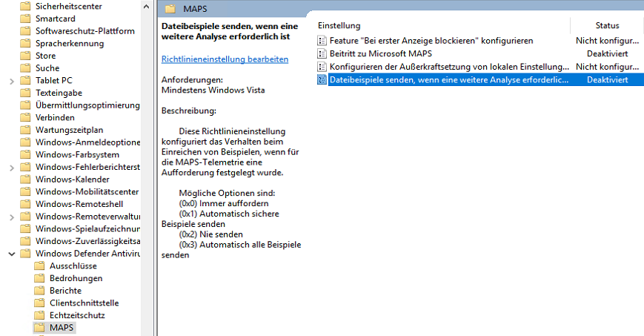
Task: Click the Store folder icon
Action: click(x=26, y=56)
